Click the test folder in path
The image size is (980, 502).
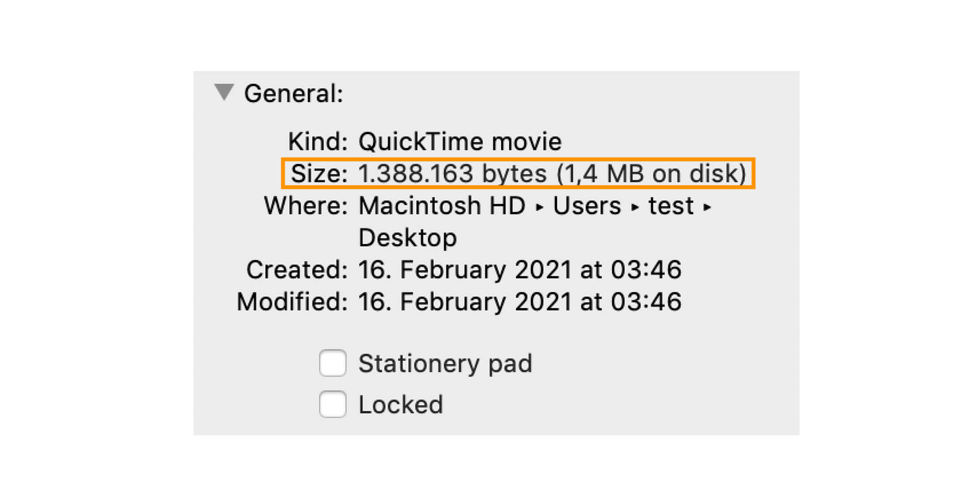[x=671, y=205]
